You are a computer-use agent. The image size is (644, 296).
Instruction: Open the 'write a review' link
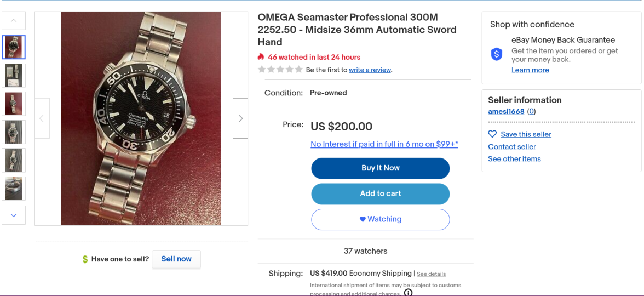point(370,70)
